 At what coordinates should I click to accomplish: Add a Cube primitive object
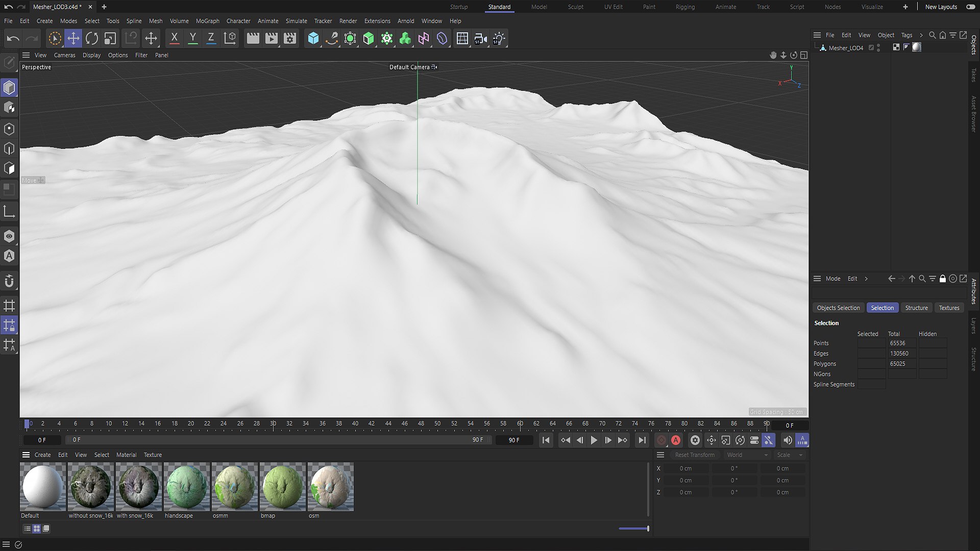[313, 38]
